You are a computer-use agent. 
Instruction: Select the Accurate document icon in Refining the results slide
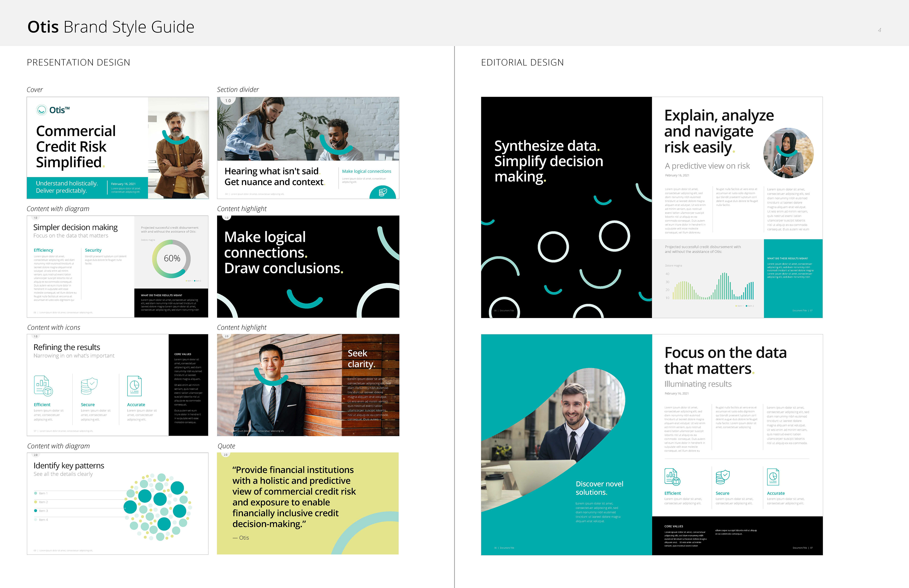[x=134, y=386]
